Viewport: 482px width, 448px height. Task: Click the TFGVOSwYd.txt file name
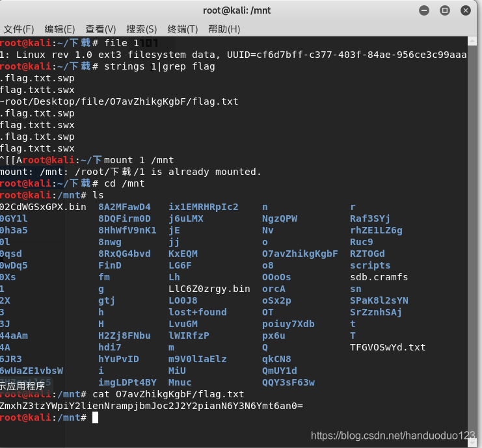click(x=388, y=347)
